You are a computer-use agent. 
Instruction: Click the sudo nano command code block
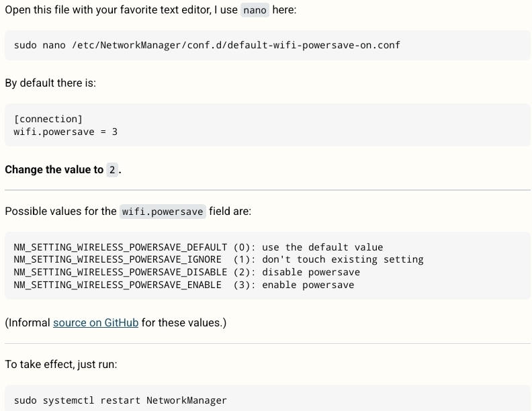pos(206,46)
